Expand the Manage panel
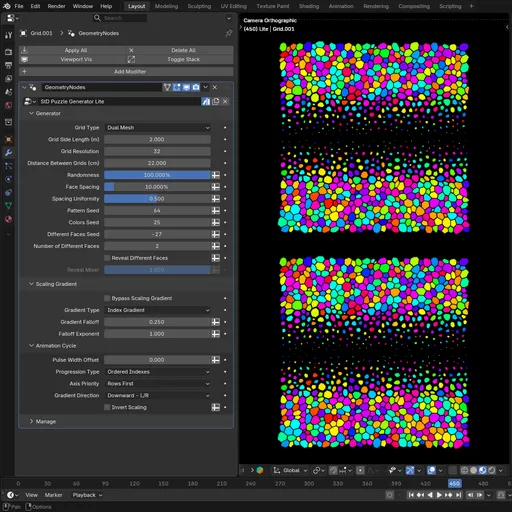Screen dimensions: 512x512 tap(42, 421)
